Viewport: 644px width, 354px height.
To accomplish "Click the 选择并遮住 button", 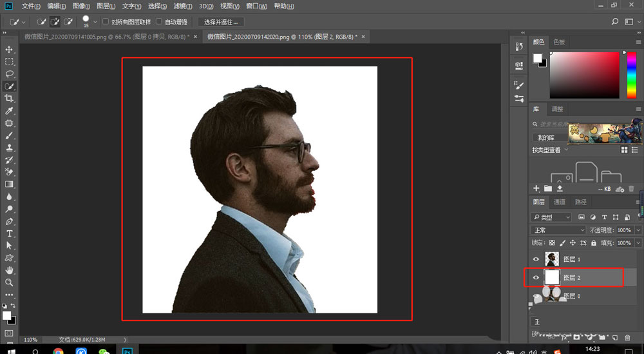I will coord(221,21).
